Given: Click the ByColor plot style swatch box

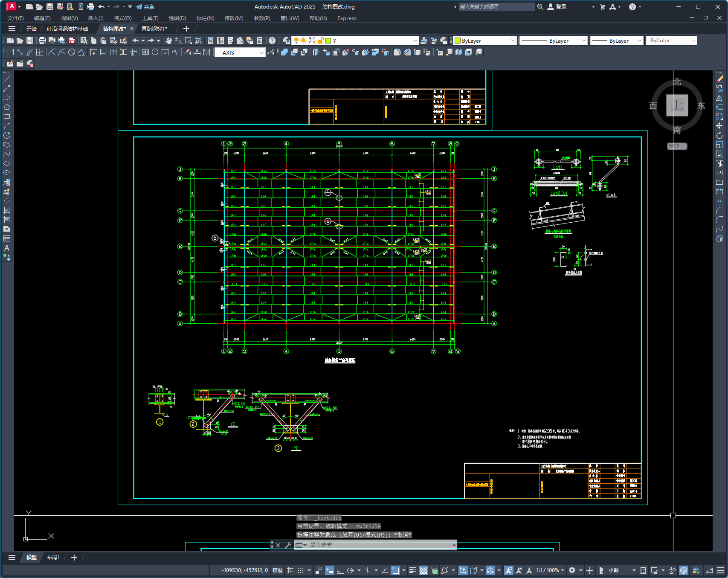Looking at the screenshot, I should (x=671, y=41).
